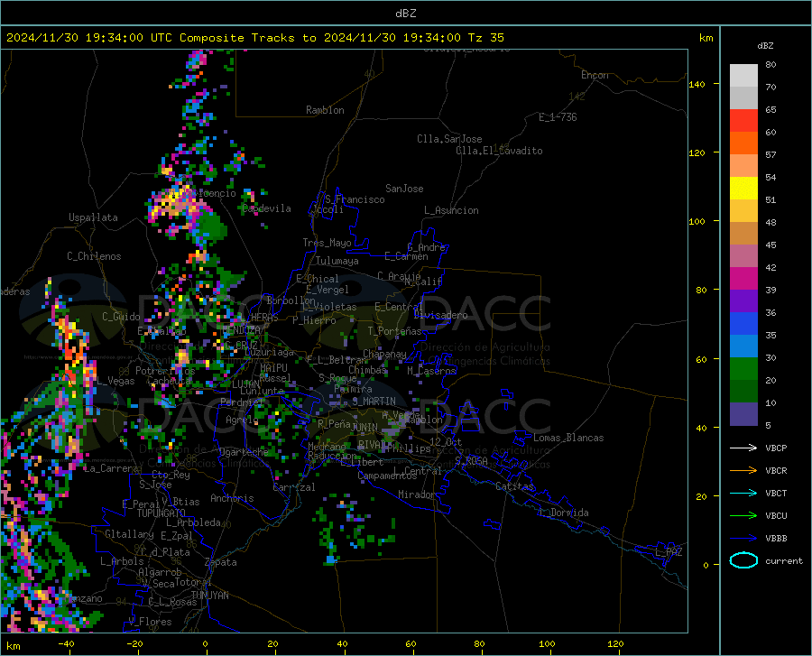This screenshot has height=656, width=812.
Task: Click the MENDOZA city label
Action: click(x=241, y=330)
